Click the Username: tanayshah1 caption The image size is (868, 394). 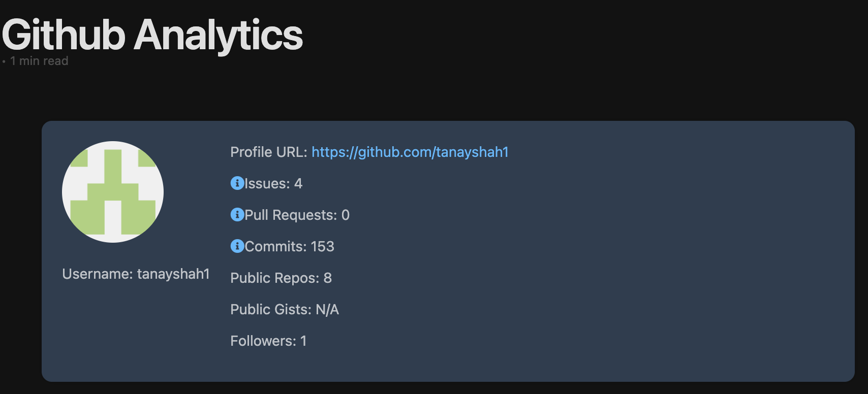click(136, 274)
